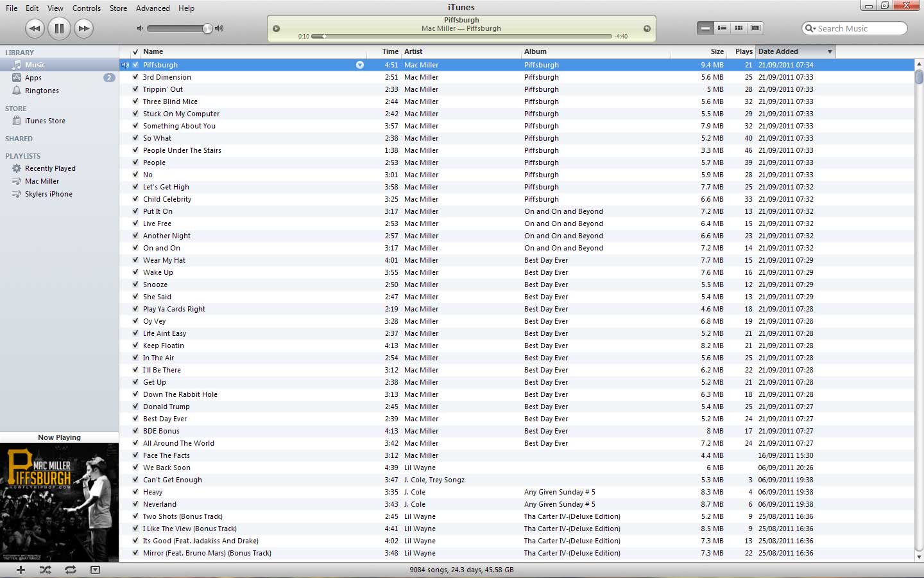Uncheck the Trippin' Out song
The image size is (924, 578).
tap(135, 89)
